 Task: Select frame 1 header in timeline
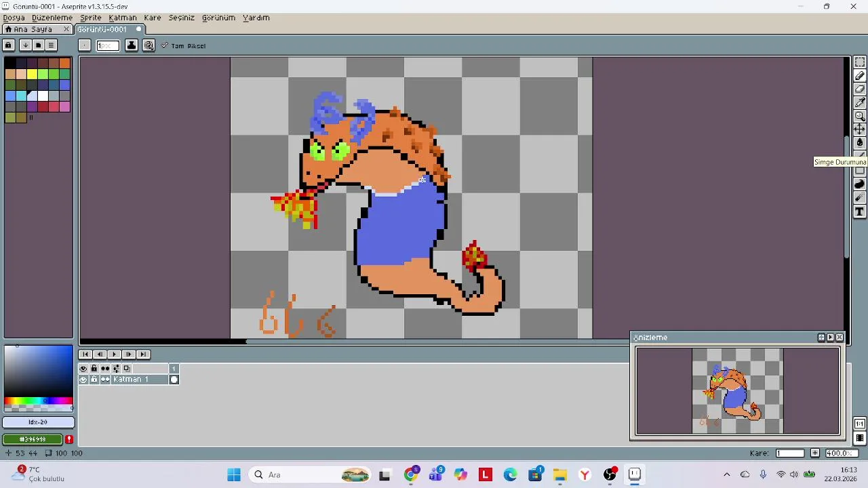174,369
